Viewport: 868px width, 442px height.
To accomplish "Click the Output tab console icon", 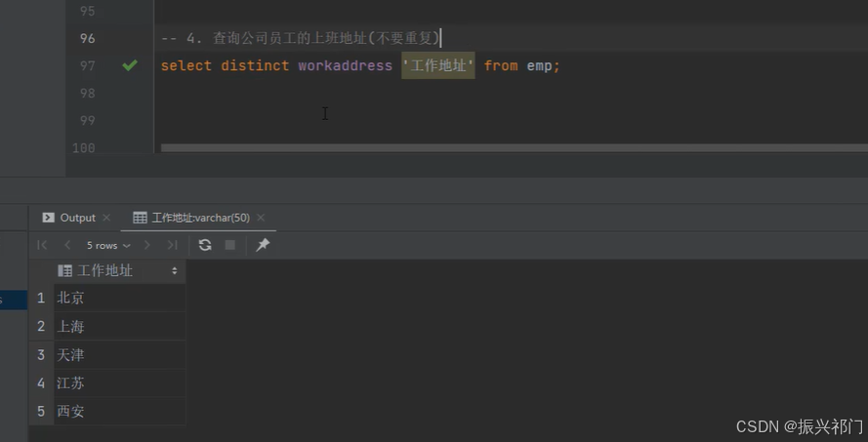I will pyautogui.click(x=48, y=218).
